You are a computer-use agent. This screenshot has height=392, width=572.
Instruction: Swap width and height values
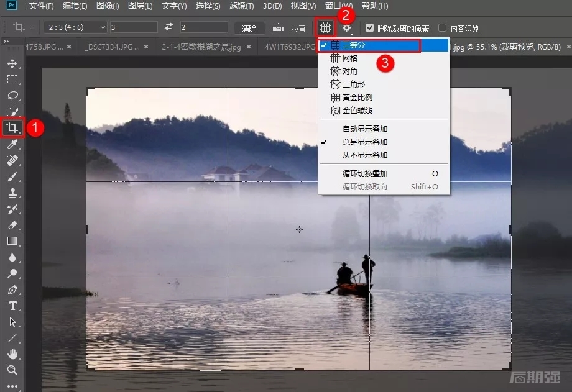click(168, 28)
